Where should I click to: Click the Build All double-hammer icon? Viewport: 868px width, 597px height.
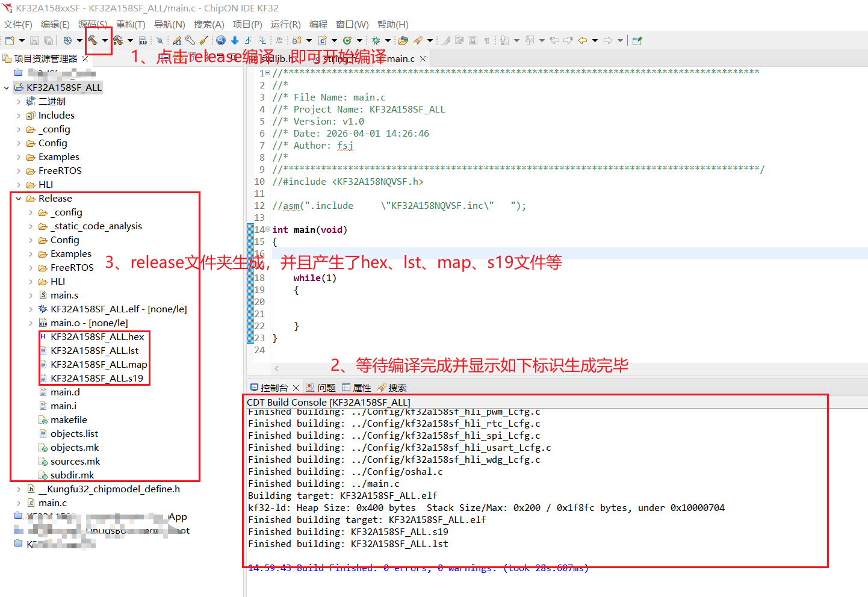(x=118, y=40)
